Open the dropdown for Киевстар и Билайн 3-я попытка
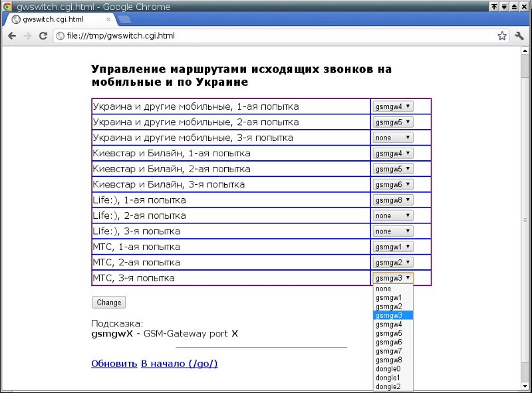The image size is (532, 393). coord(393,184)
